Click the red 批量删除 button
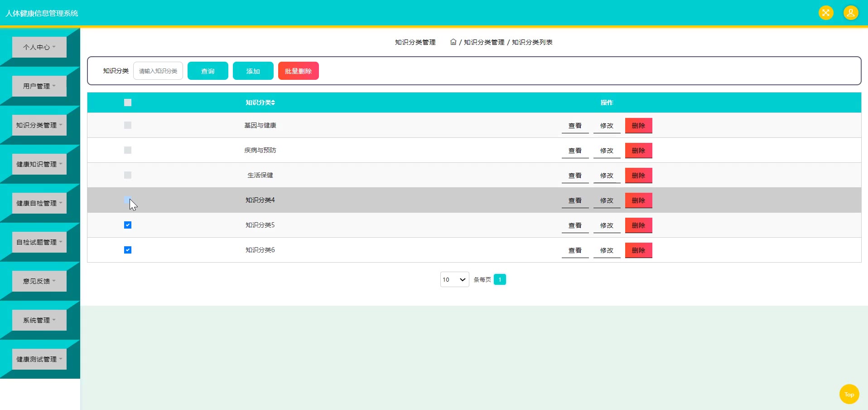Screen dimensions: 868x410 point(299,71)
